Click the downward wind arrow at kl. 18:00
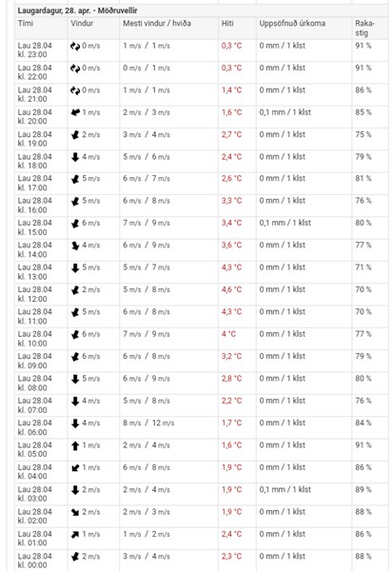This screenshot has width=392, height=571. pyautogui.click(x=75, y=157)
